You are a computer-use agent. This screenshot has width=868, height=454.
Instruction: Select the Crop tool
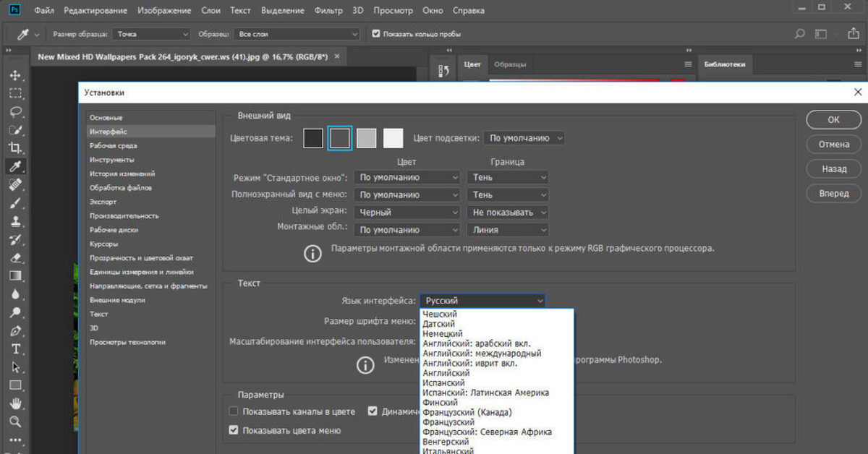click(x=15, y=148)
